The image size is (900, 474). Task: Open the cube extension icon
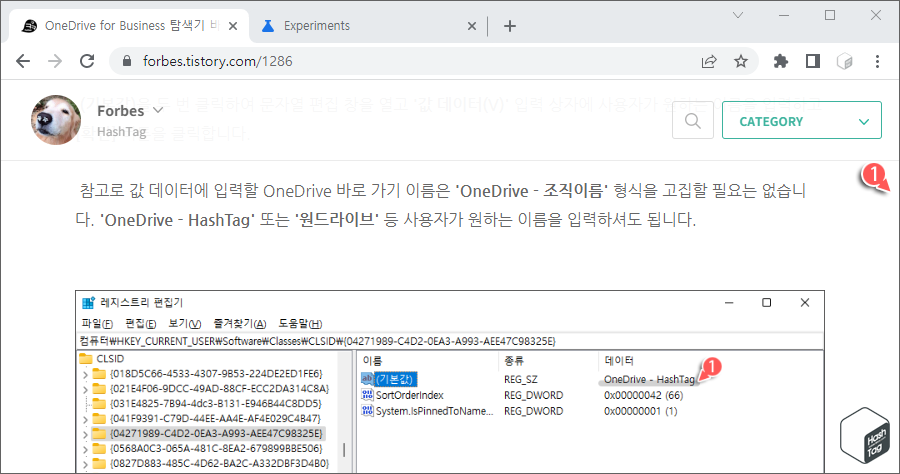pos(844,61)
